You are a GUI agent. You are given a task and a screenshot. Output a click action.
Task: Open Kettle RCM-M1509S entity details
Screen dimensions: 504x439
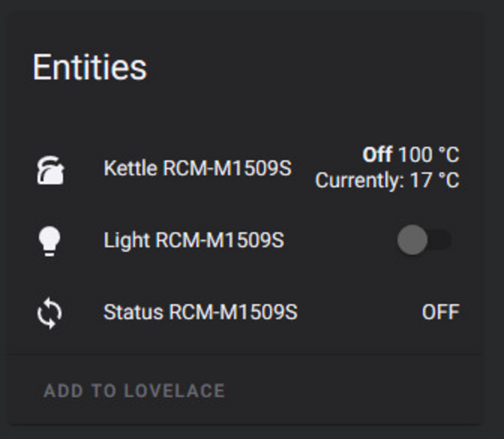point(198,168)
